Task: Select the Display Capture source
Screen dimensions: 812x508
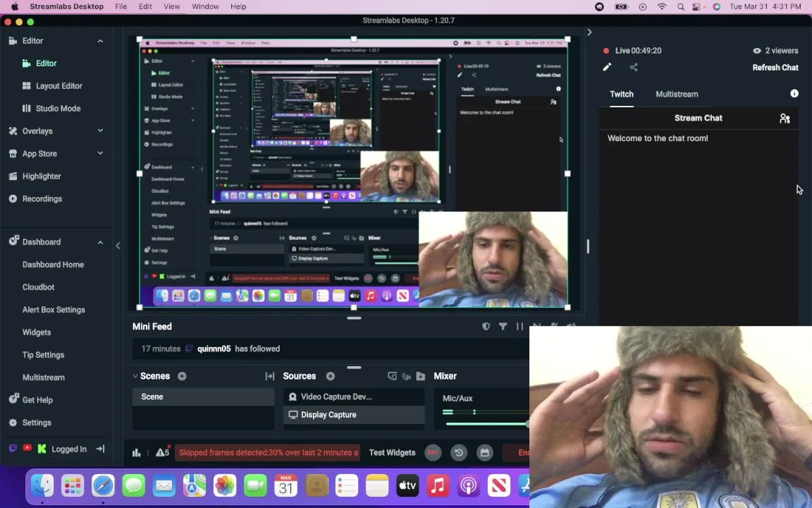Action: pyautogui.click(x=355, y=415)
